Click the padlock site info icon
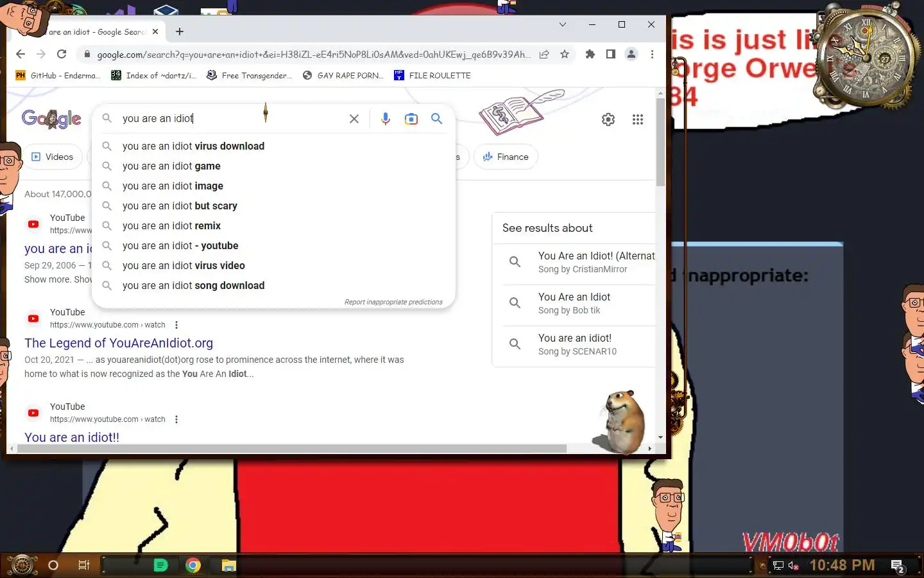 (87, 55)
